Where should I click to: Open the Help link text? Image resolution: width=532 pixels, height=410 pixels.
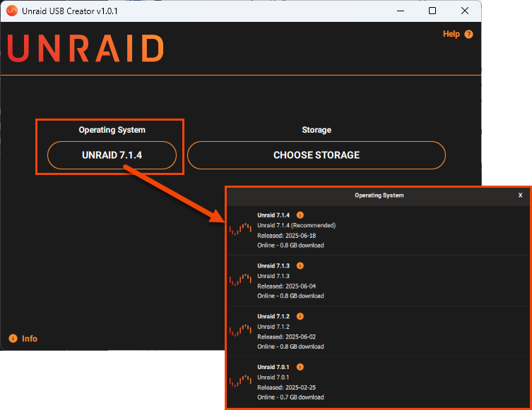451,34
